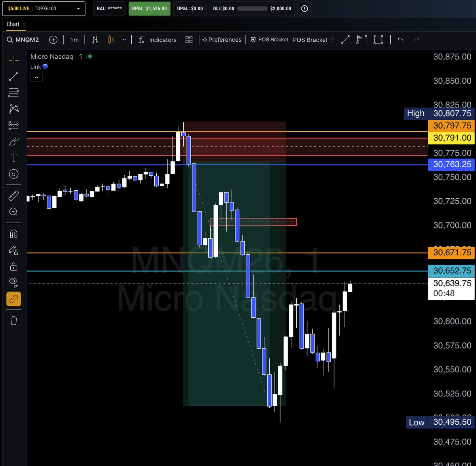Select the trend line drawing tool
476x466 pixels.
point(14,77)
